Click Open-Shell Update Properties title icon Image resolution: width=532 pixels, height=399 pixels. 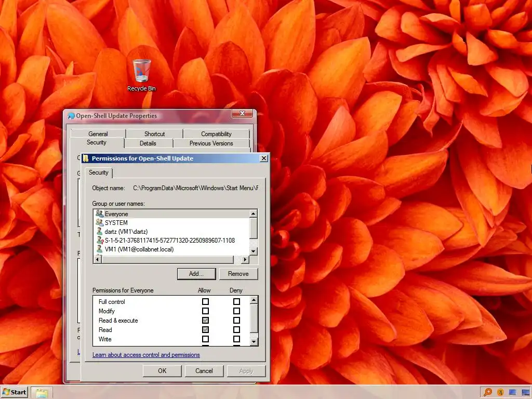pos(71,116)
